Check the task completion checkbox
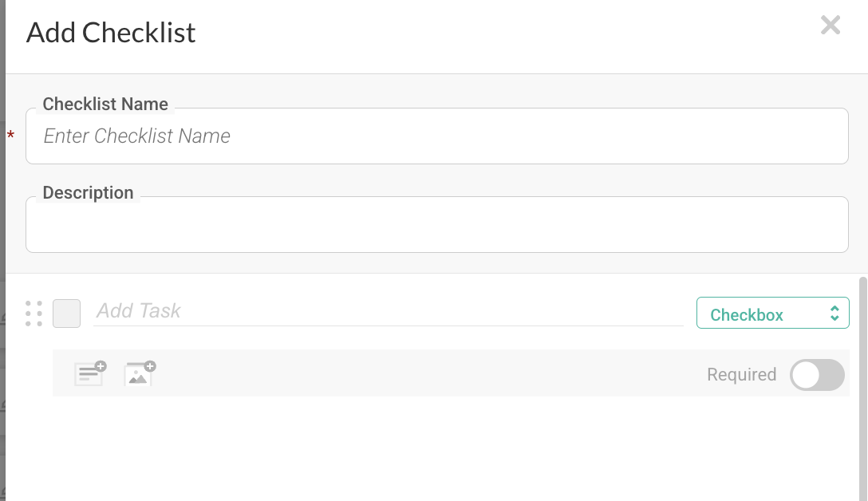This screenshot has height=501, width=868. [x=66, y=313]
